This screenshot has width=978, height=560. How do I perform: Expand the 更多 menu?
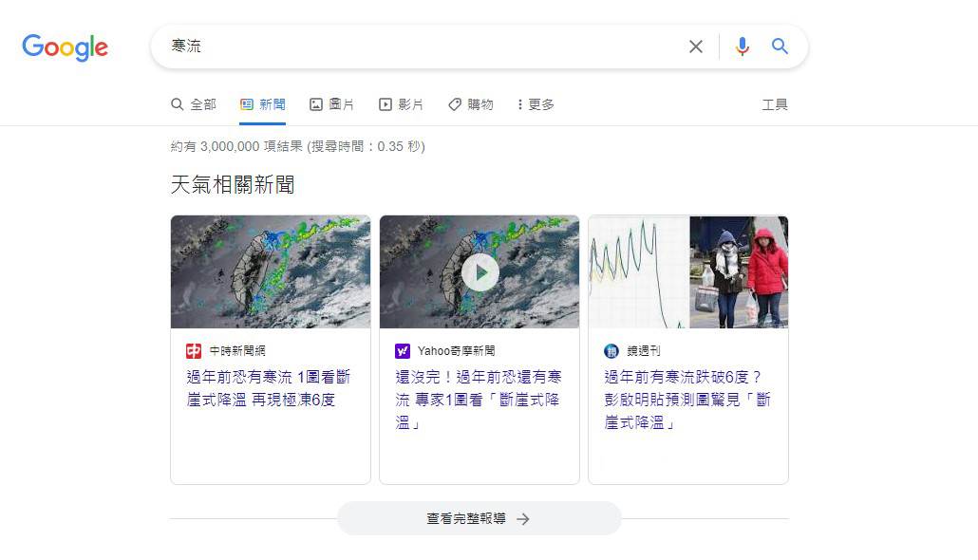tap(536, 104)
